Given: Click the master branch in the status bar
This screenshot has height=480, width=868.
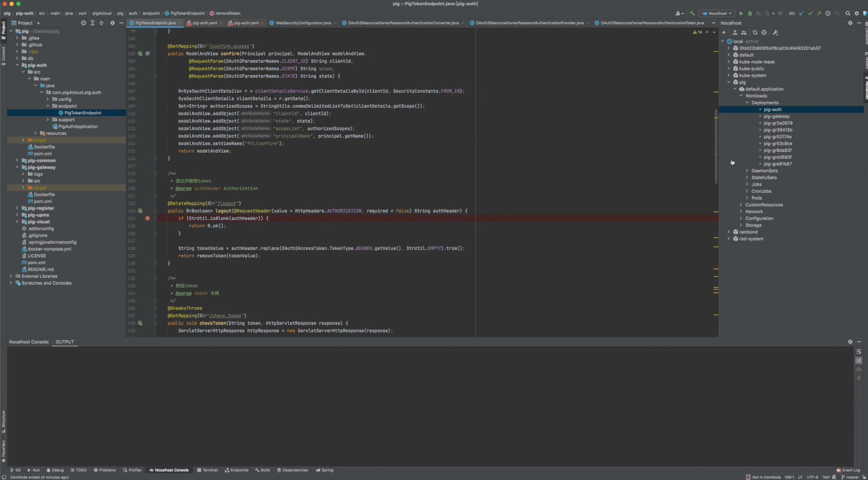Looking at the screenshot, I should click(852, 477).
